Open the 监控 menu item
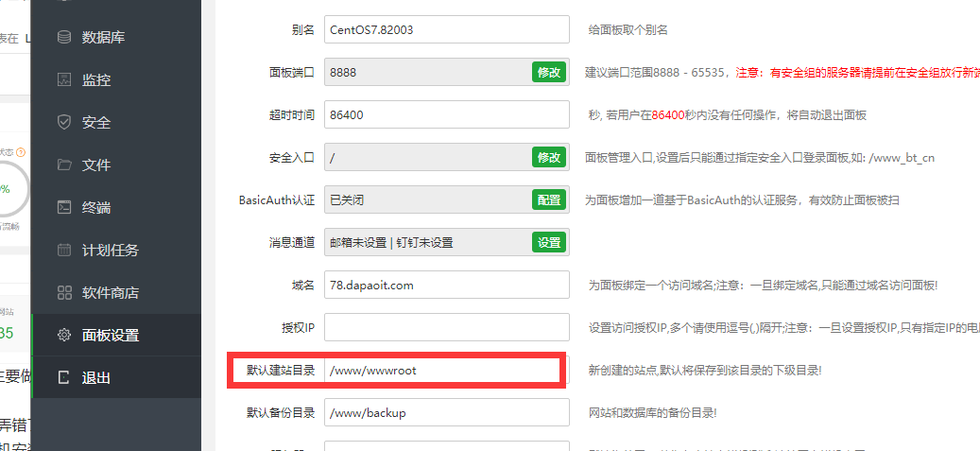Screen dimensions: 980x451 coord(115,80)
